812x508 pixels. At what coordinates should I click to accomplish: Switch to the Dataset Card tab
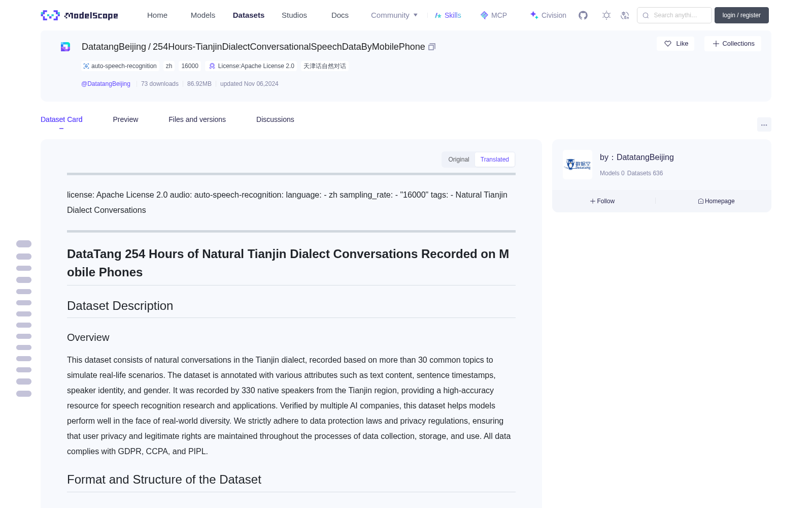click(x=61, y=119)
